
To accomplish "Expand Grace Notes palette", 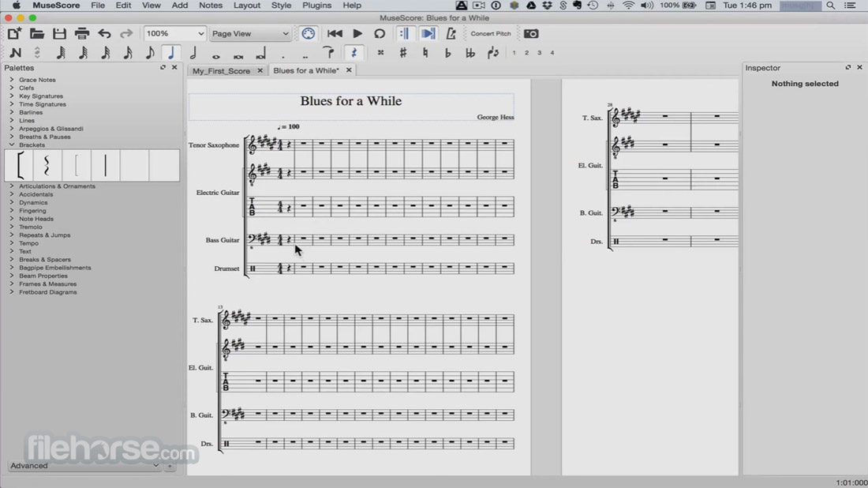I will 12,80.
